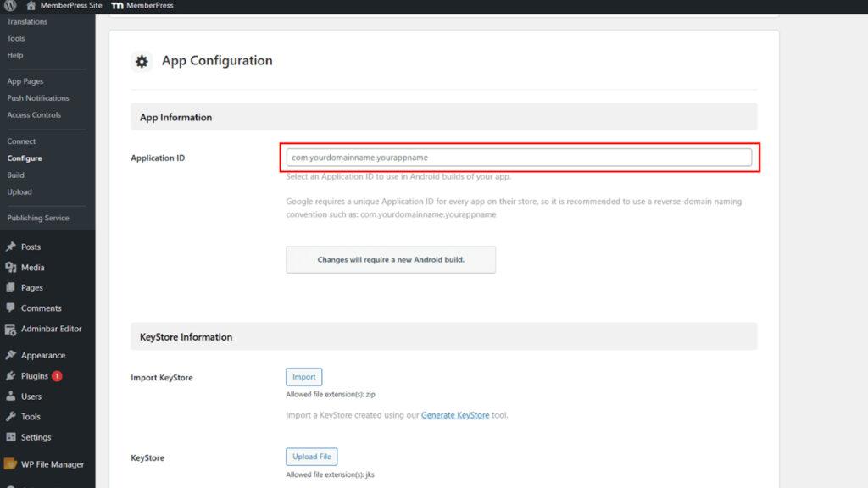Click the home icon beside MemberPress Site
The image size is (868, 488).
coord(31,6)
